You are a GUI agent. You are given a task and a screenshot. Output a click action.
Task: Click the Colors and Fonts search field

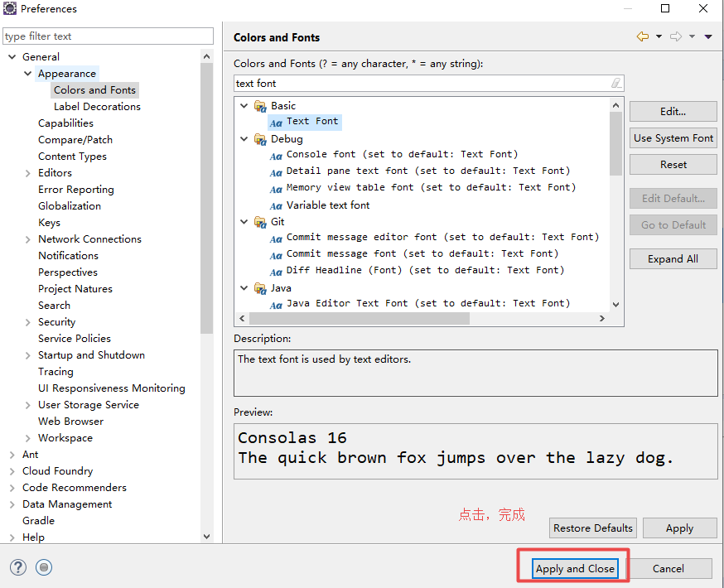tap(428, 83)
